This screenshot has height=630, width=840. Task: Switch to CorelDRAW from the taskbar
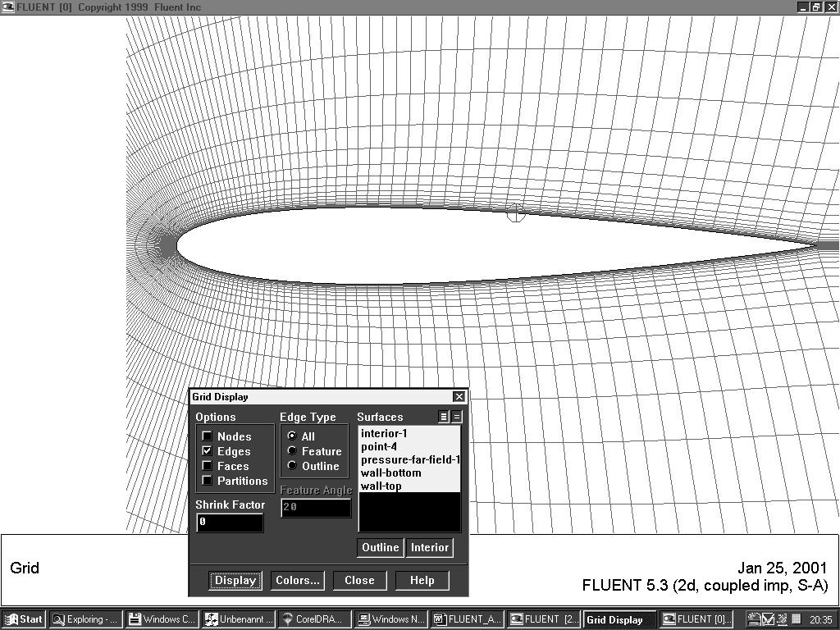(316, 619)
